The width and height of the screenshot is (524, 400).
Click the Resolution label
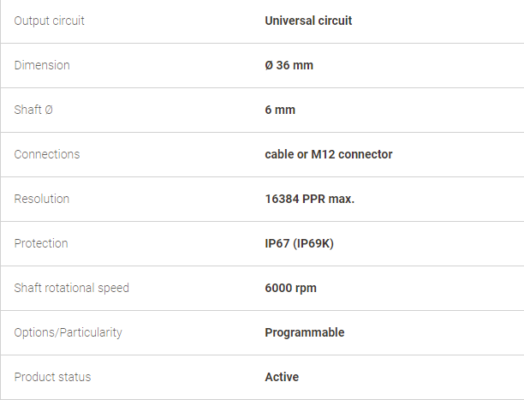point(42,199)
